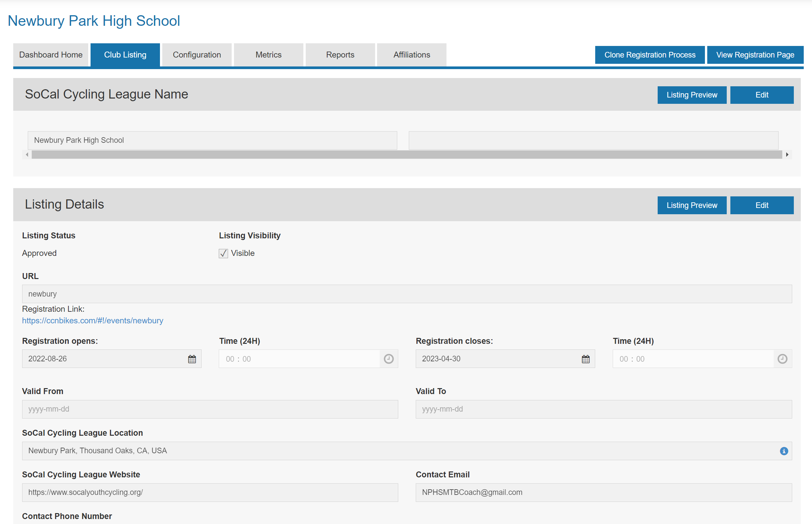Open calendar picker for Registration closes date
812x524 pixels.
(585, 359)
